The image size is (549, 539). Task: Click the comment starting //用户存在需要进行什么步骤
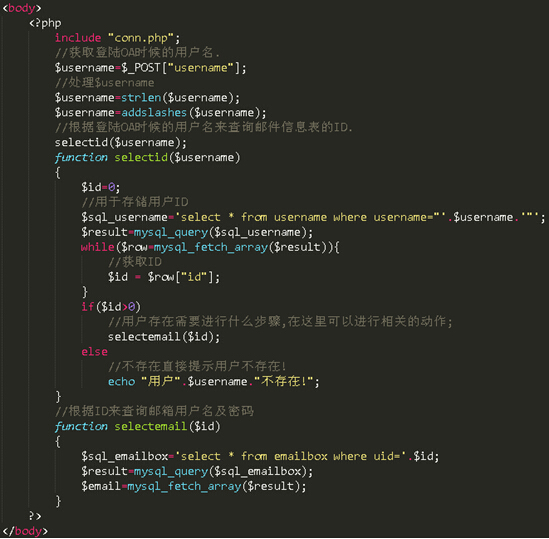pos(280,322)
